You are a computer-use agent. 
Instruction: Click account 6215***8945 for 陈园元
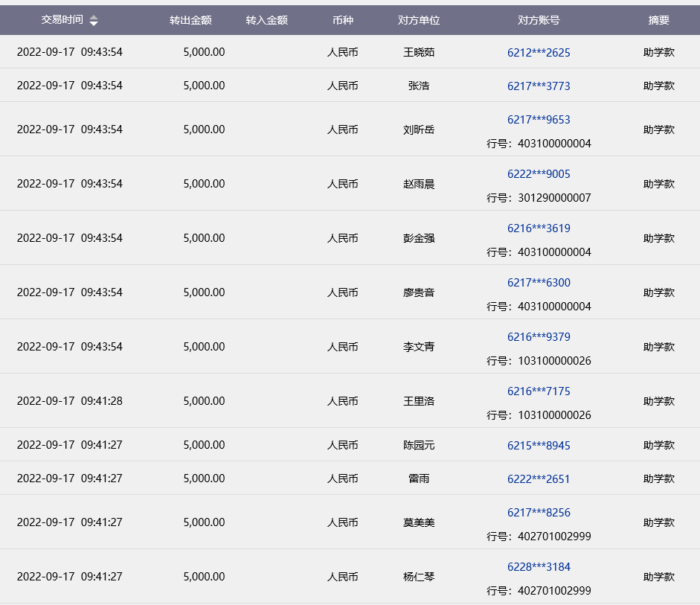click(x=539, y=446)
